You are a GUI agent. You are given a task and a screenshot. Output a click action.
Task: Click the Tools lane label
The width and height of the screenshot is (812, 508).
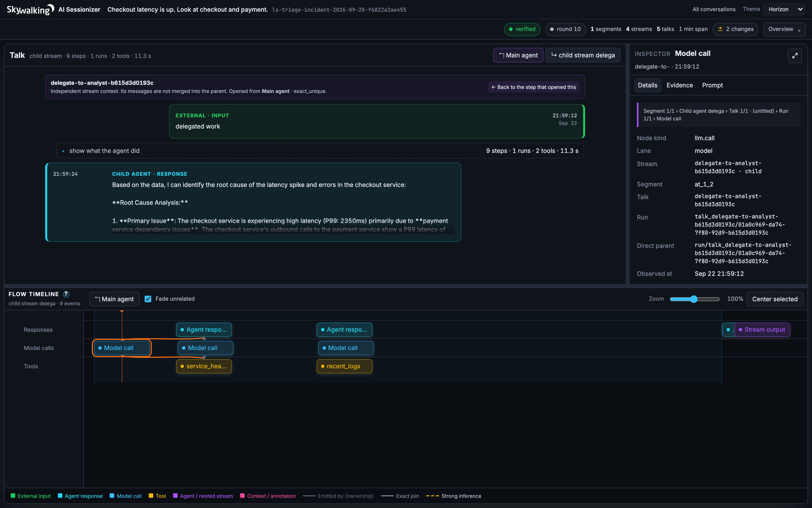(x=31, y=366)
